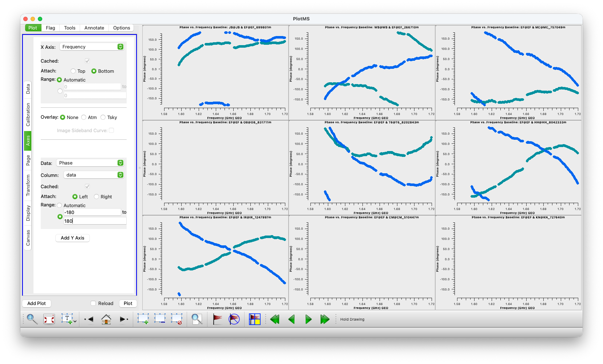Image resolution: width=603 pixels, height=364 pixels.
Task: Click the home icon in the toolbar
Action: (106, 319)
